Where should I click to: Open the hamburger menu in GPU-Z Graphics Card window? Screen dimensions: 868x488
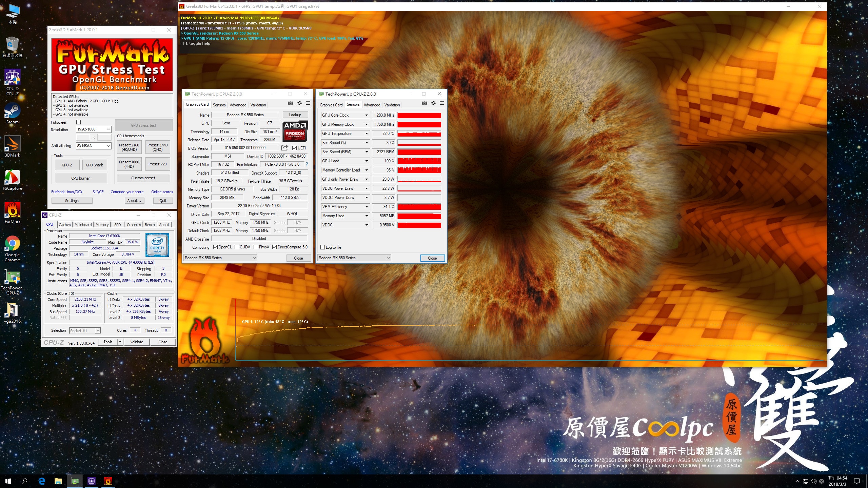click(308, 103)
